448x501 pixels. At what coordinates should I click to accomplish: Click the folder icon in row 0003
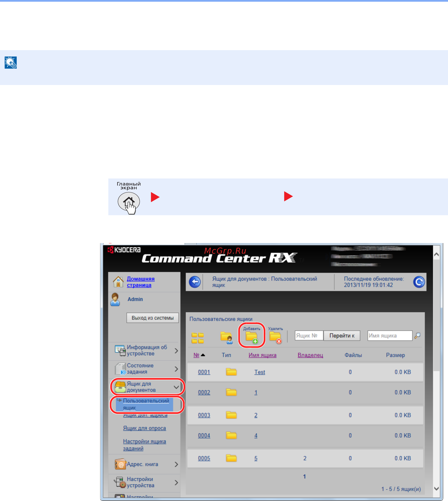pos(231,415)
